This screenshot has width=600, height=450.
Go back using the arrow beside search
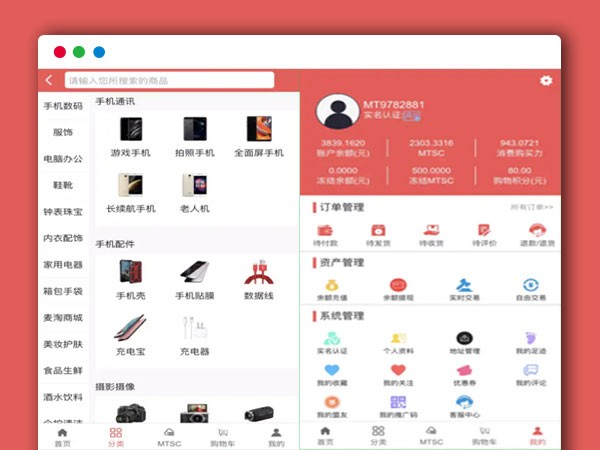[49, 80]
